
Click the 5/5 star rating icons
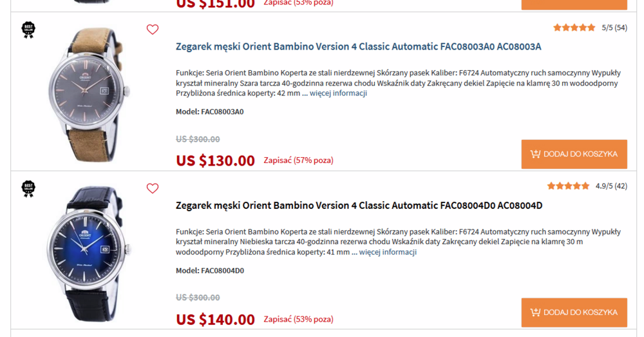pos(574,28)
